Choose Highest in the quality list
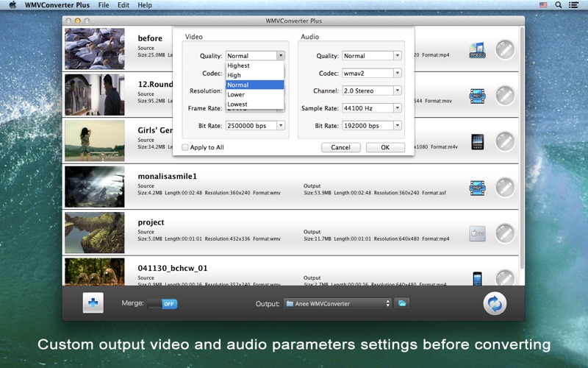588x368 pixels. click(254, 66)
